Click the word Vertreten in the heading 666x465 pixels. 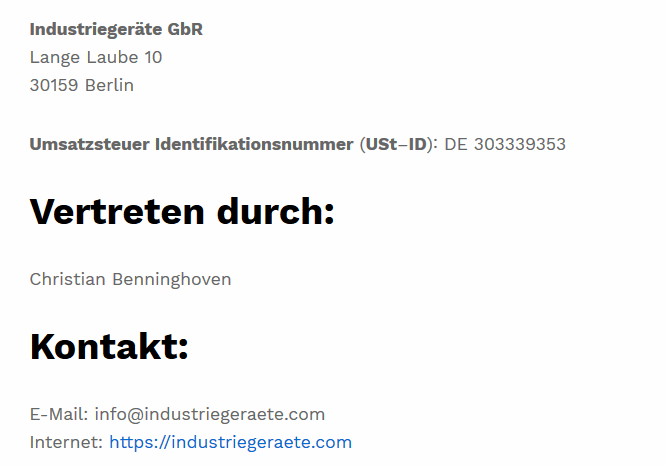click(x=117, y=212)
